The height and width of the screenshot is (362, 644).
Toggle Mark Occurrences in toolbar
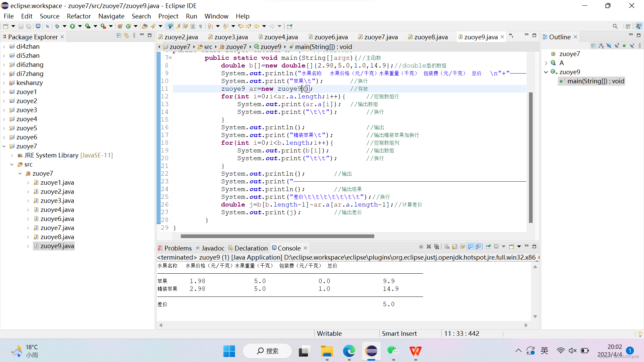point(177,26)
